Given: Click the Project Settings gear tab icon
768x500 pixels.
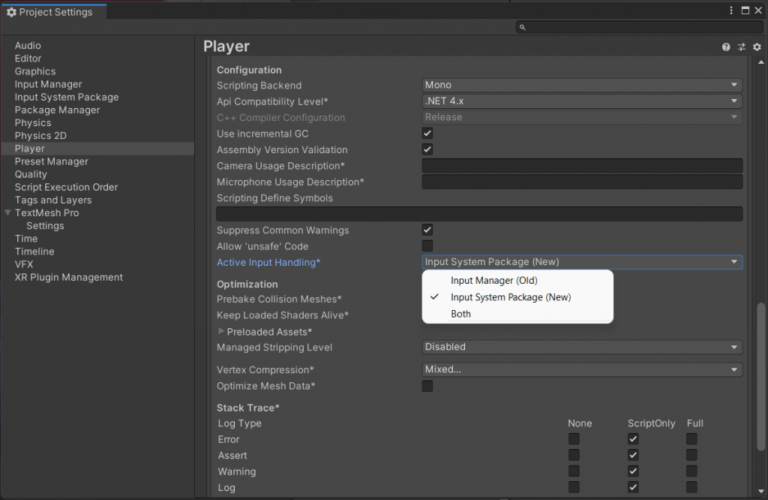Looking at the screenshot, I should pyautogui.click(x=11, y=12).
